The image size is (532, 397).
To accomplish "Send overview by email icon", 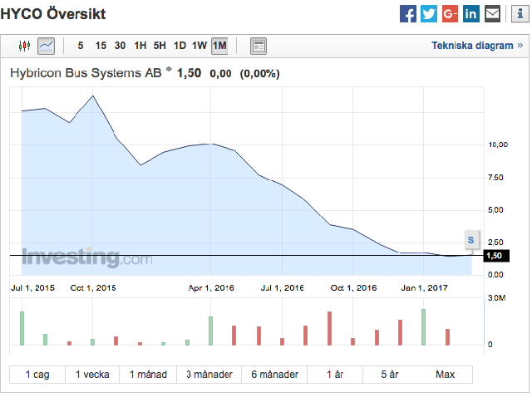I will [x=492, y=14].
